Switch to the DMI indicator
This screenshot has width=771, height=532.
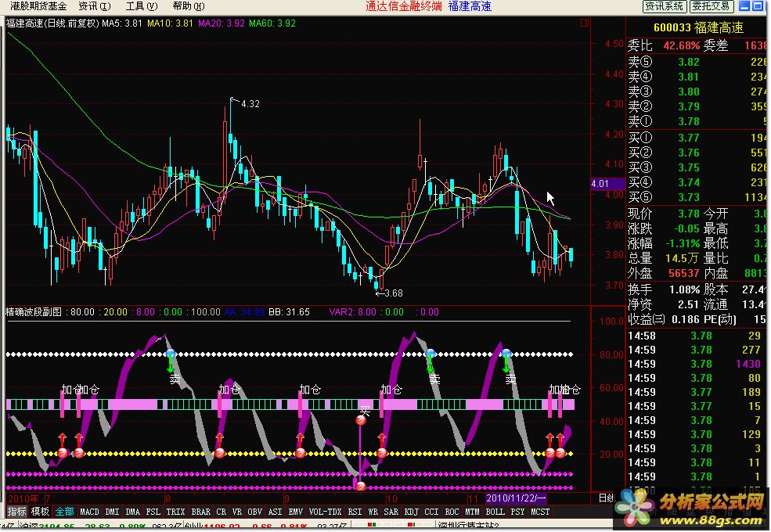[113, 512]
